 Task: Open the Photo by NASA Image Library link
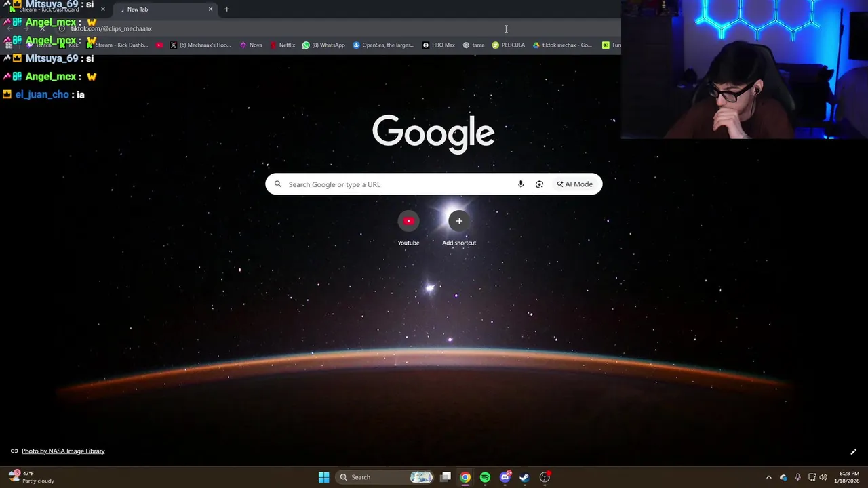click(x=63, y=451)
